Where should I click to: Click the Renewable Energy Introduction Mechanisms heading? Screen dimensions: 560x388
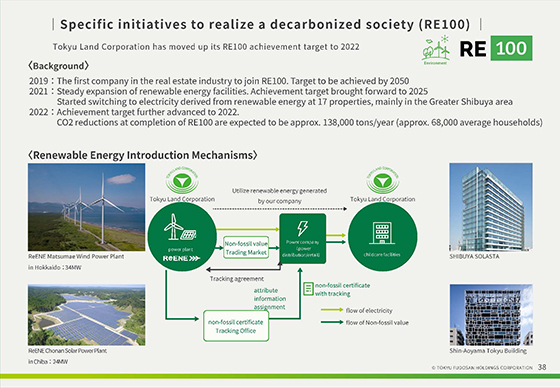[x=142, y=155]
